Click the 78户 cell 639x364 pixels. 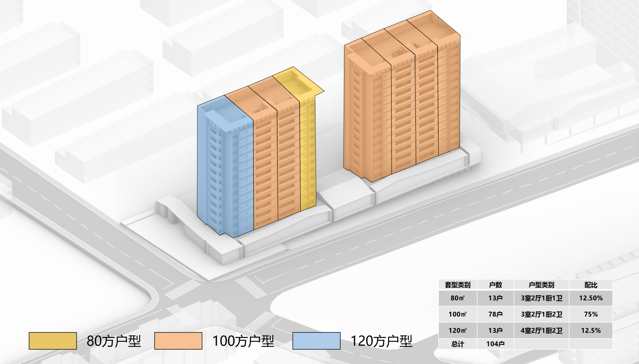[496, 314]
